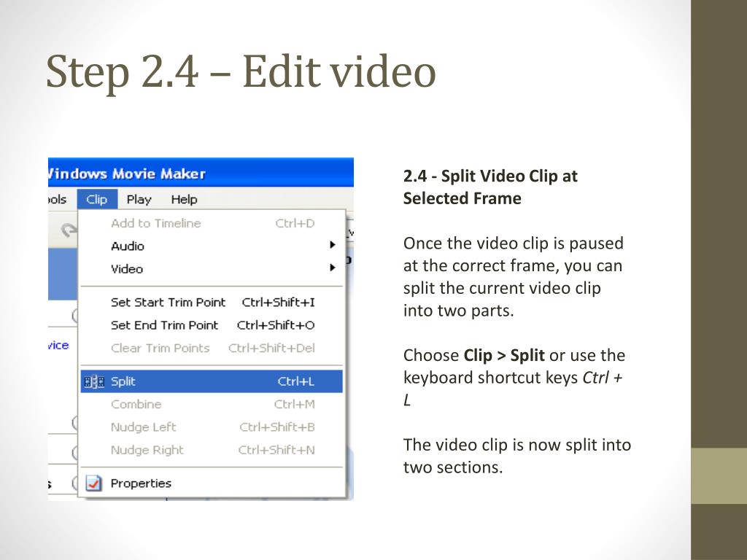Image resolution: width=747 pixels, height=560 pixels.
Task: Click the Windows Movie Maker title bar
Action: (x=201, y=172)
